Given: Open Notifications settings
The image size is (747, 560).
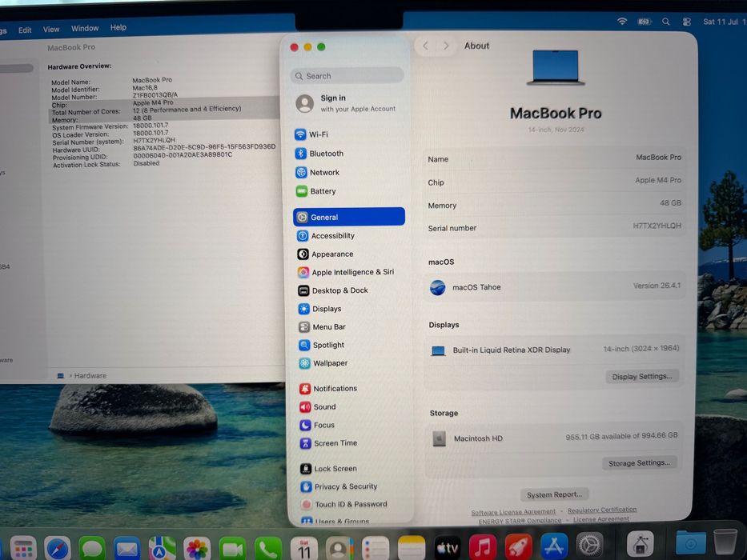Looking at the screenshot, I should 328,389.
